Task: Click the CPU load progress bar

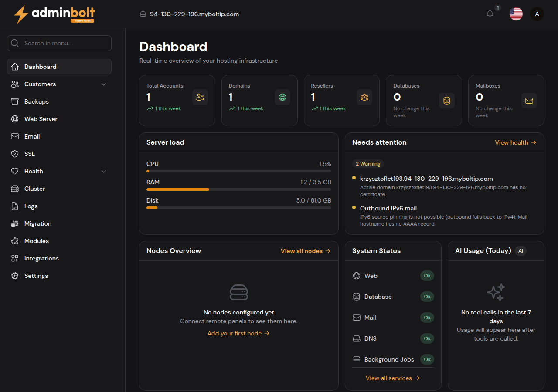Action: click(239, 171)
